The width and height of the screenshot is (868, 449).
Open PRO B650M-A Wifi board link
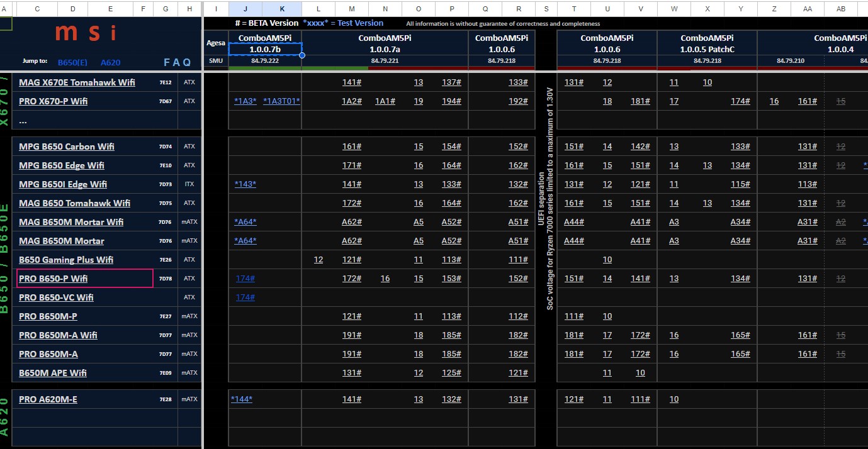coord(58,335)
